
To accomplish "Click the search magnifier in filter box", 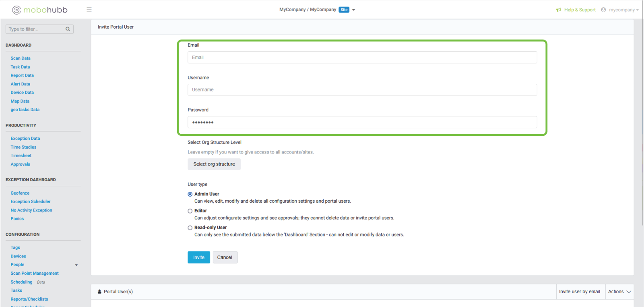I will point(68,29).
